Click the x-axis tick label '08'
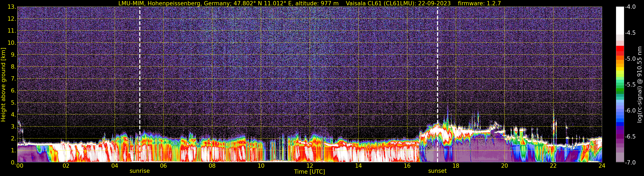 point(212,166)
